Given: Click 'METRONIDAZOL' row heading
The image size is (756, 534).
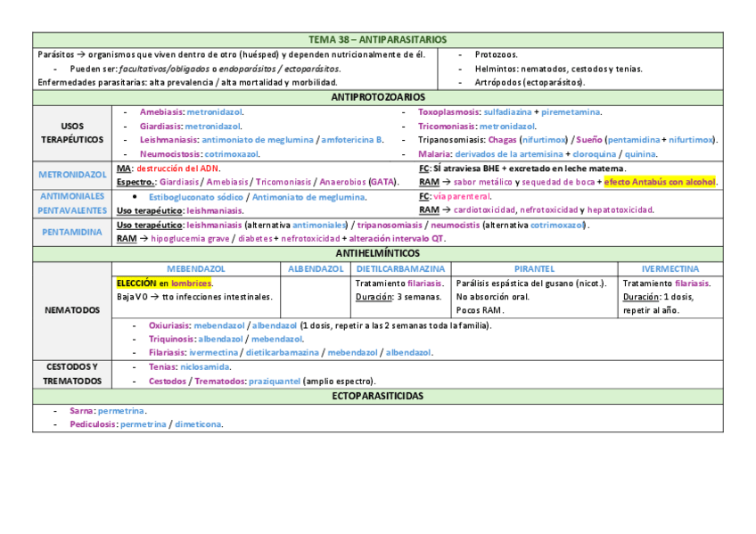Looking at the screenshot, I should [72, 175].
